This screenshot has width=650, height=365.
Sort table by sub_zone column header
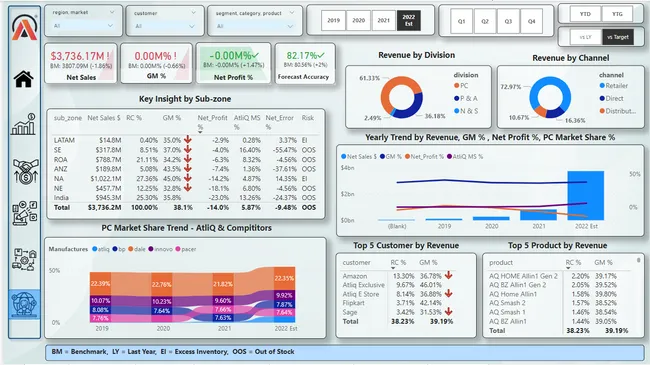(x=68, y=118)
